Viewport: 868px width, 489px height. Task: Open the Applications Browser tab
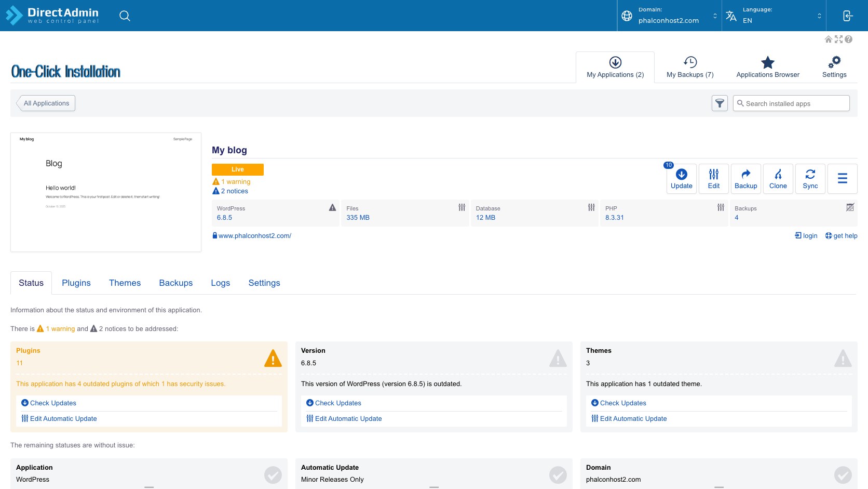click(x=768, y=68)
